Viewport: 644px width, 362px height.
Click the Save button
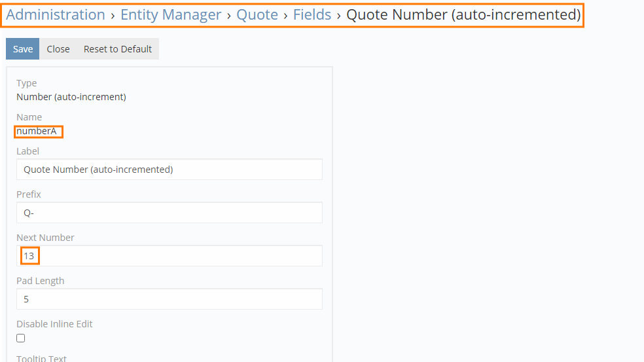[23, 49]
